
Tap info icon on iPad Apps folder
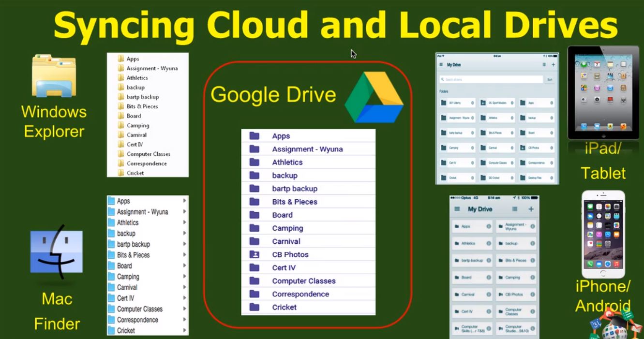pyautogui.click(x=552, y=103)
